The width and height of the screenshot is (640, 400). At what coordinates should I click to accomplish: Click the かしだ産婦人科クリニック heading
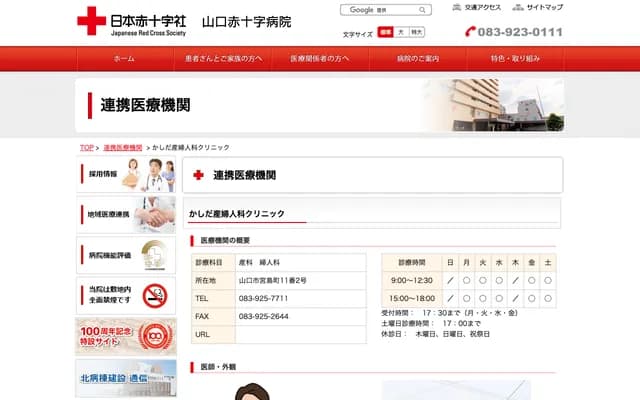point(236,214)
